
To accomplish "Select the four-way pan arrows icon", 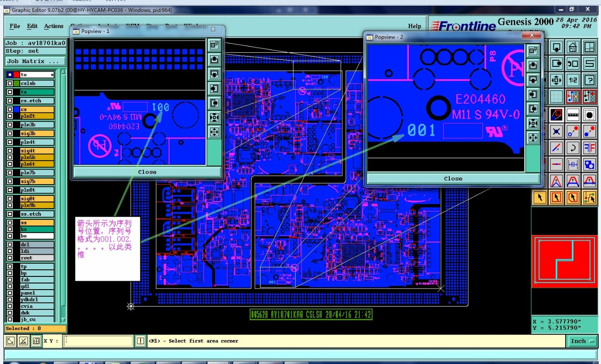I will point(557,80).
